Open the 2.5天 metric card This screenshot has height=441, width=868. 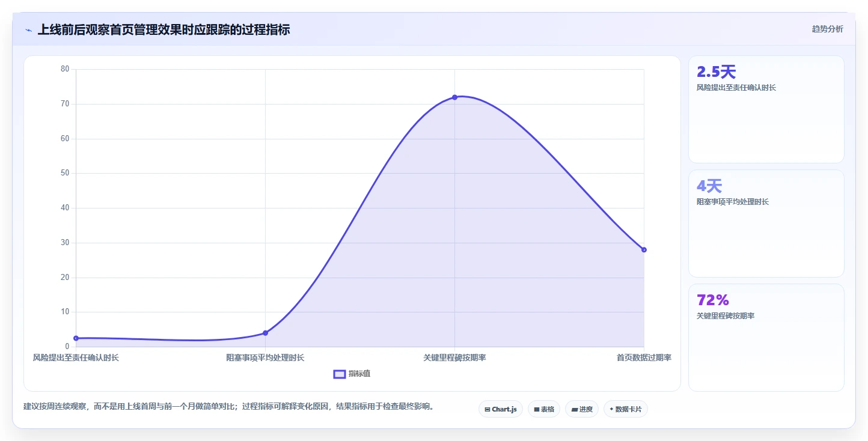tap(766, 109)
